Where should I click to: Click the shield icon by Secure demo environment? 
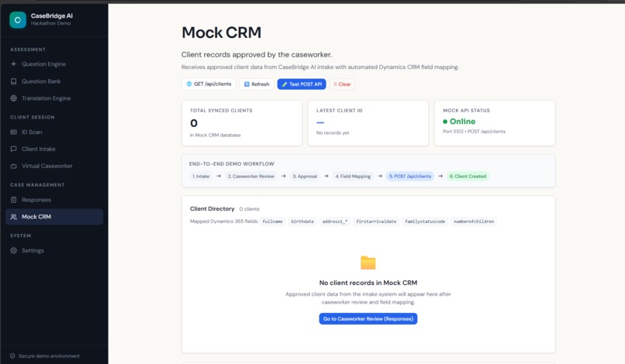[x=12, y=356]
